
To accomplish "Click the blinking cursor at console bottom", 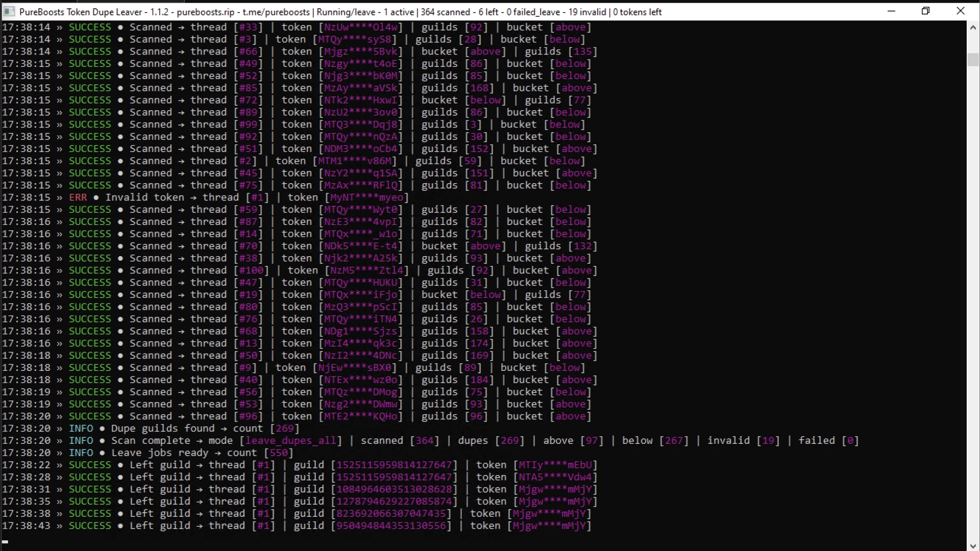I will pyautogui.click(x=5, y=542).
